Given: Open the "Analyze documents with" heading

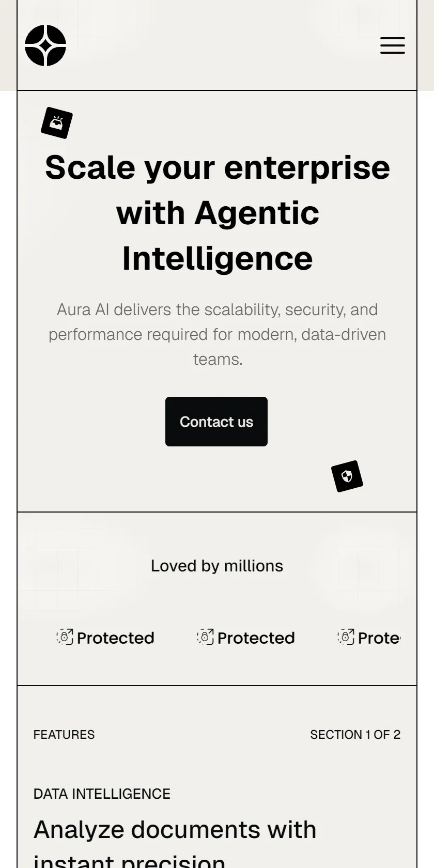Looking at the screenshot, I should 175,830.
